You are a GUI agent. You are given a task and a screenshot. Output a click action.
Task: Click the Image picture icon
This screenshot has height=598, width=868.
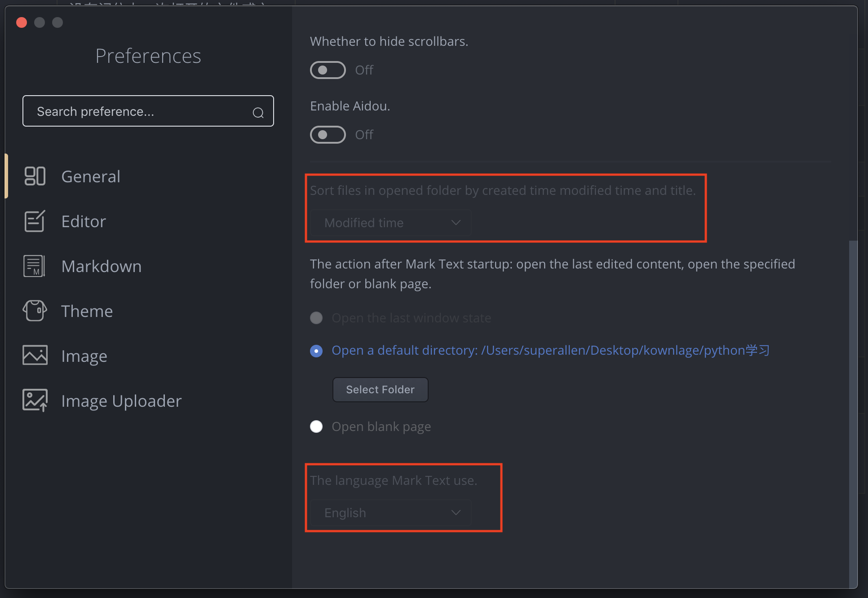click(x=35, y=355)
